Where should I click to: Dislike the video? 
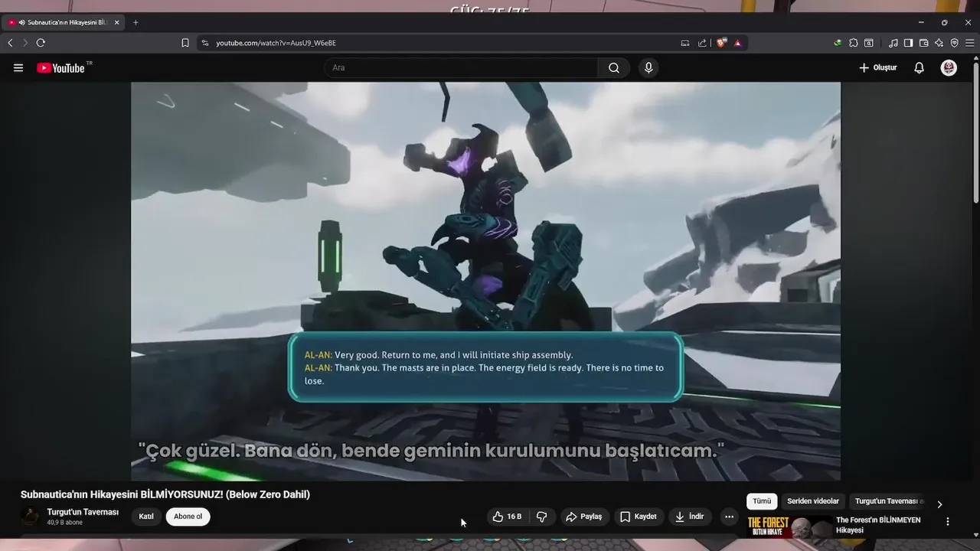point(541,517)
